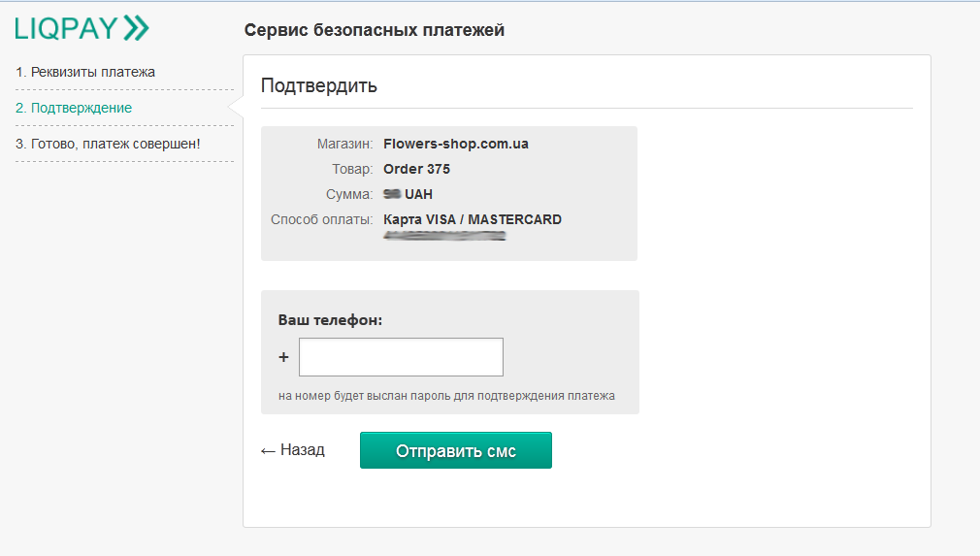980x556 pixels.
Task: Click the LIQPAY logo text
Action: pyautogui.click(x=66, y=29)
